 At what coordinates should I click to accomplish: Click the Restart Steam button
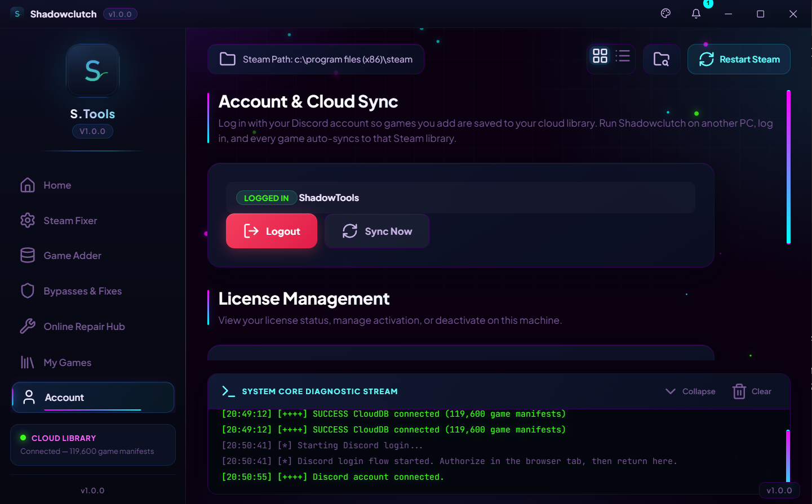coord(739,59)
